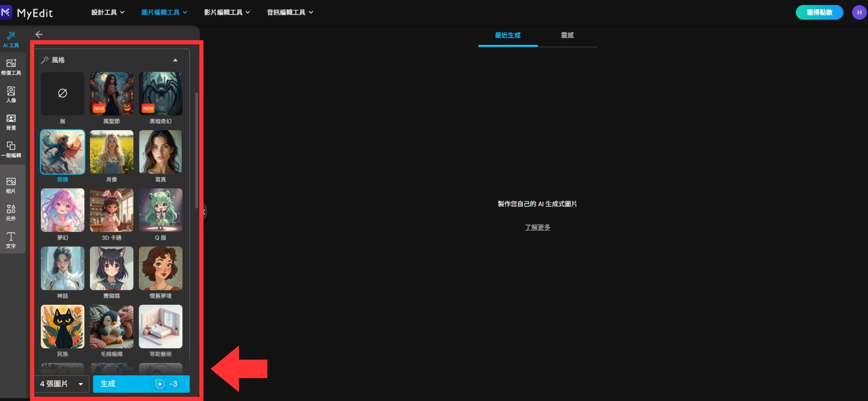868x401 pixels.
Task: Click the 生成 generate button
Action: pyautogui.click(x=141, y=384)
